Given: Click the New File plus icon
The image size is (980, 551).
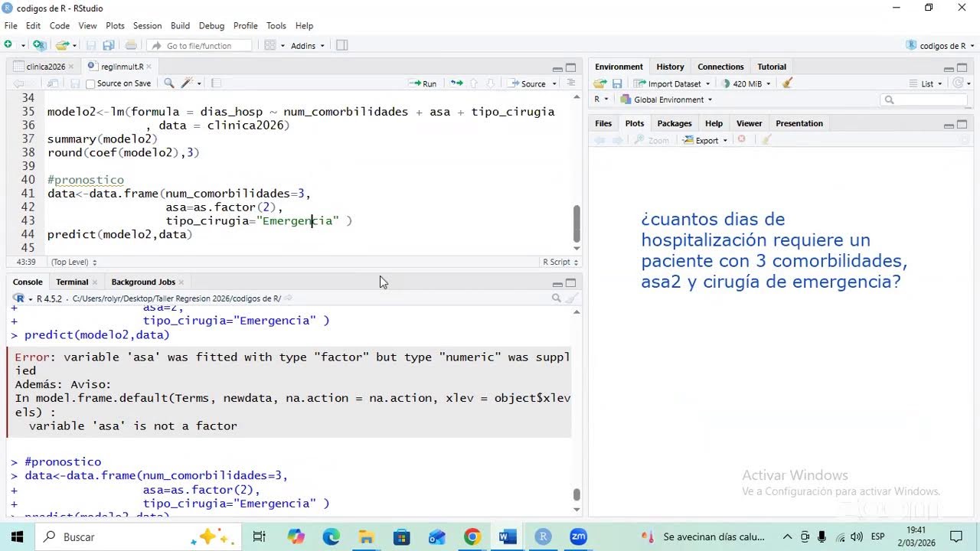Looking at the screenshot, I should click(x=8, y=45).
